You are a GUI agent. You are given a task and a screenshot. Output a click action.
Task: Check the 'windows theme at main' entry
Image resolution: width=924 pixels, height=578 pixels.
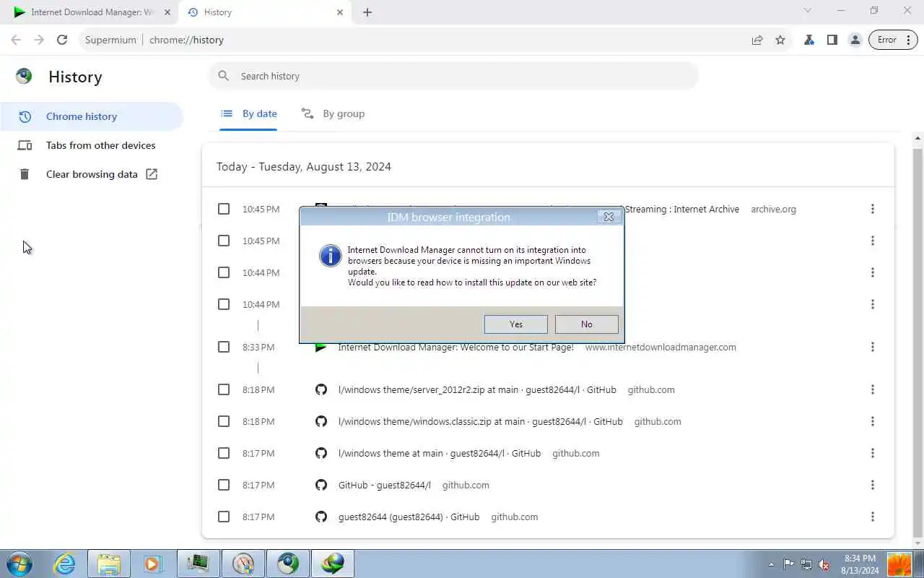coord(224,453)
